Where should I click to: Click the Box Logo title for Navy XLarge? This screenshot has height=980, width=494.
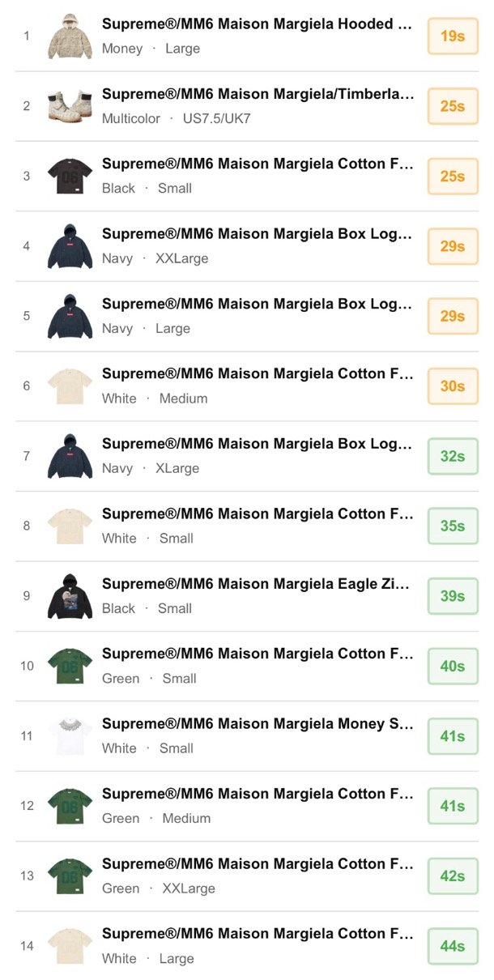click(257, 444)
